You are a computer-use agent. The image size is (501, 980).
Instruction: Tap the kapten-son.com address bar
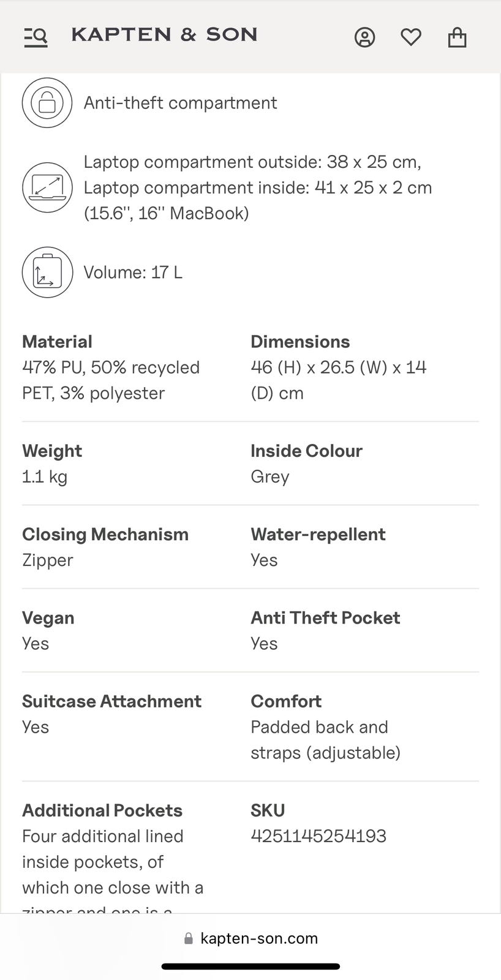click(x=250, y=938)
